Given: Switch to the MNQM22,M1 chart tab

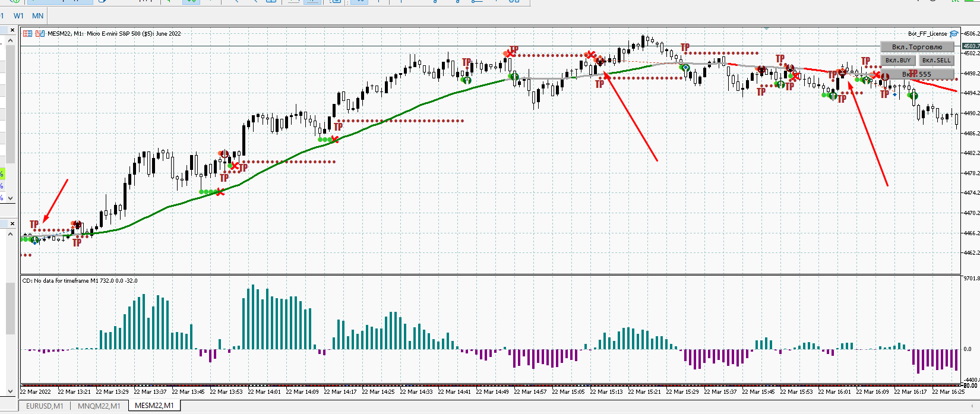Looking at the screenshot, I should click(99, 406).
